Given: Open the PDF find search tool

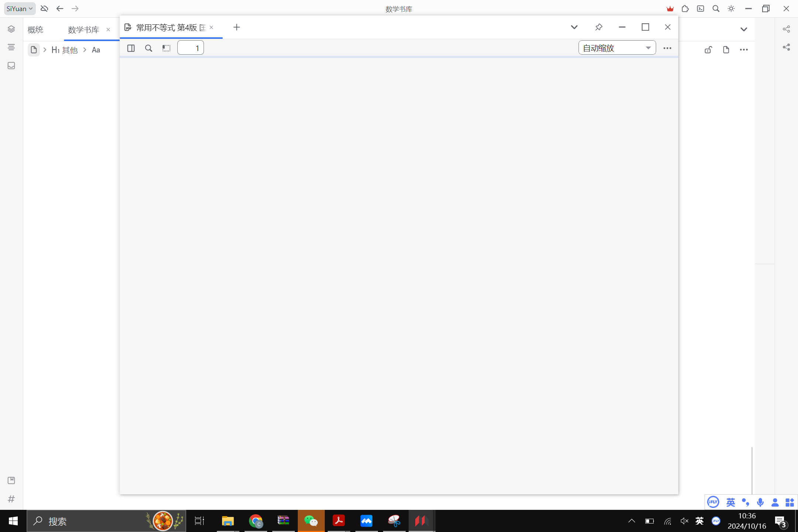Looking at the screenshot, I should pyautogui.click(x=149, y=48).
